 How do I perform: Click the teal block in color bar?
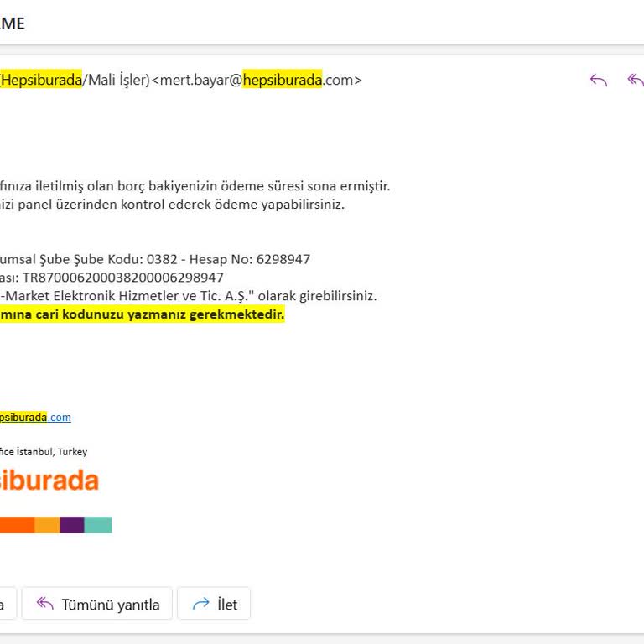(x=98, y=525)
